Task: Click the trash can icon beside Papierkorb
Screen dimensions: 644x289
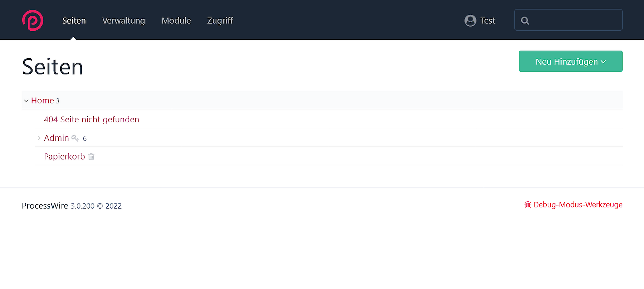Action: (91, 157)
